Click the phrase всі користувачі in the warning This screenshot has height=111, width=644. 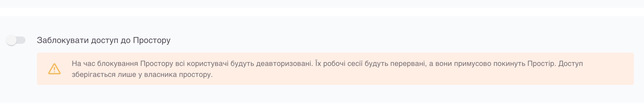202,64
